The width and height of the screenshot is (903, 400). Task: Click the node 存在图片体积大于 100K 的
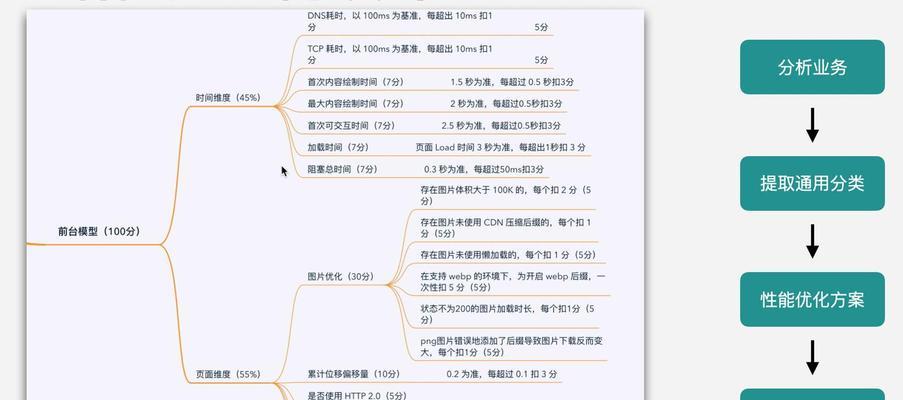click(506, 195)
